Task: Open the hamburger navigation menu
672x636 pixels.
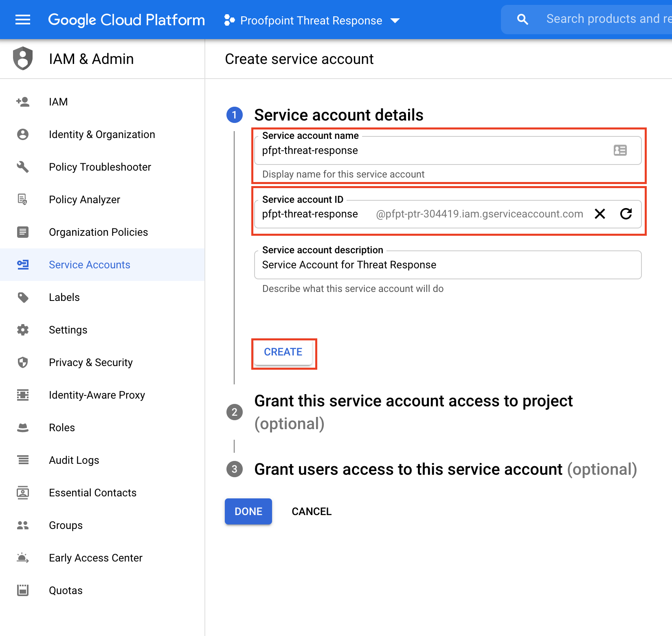Action: click(23, 20)
